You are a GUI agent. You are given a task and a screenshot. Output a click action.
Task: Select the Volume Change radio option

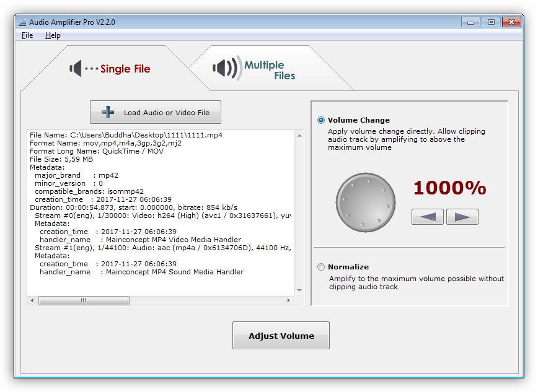pyautogui.click(x=320, y=120)
